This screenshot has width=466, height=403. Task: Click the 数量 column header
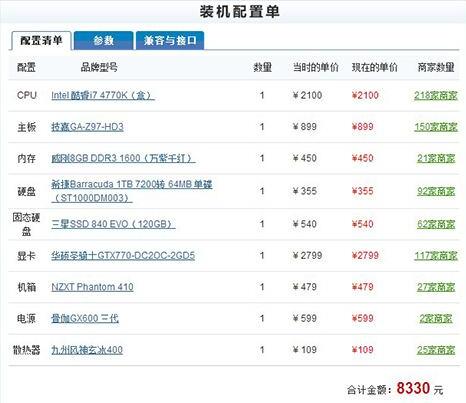click(263, 67)
